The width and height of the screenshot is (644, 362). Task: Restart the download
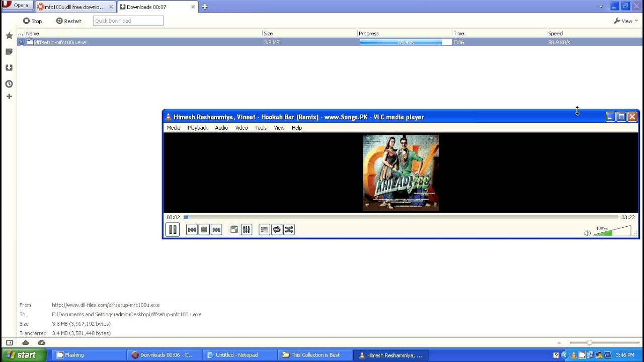68,21
